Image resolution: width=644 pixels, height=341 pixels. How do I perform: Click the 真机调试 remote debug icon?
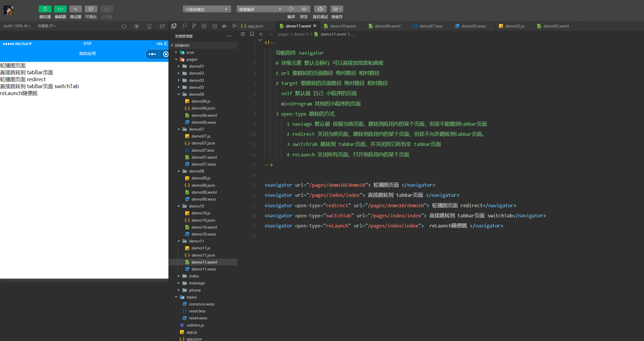pyautogui.click(x=320, y=9)
